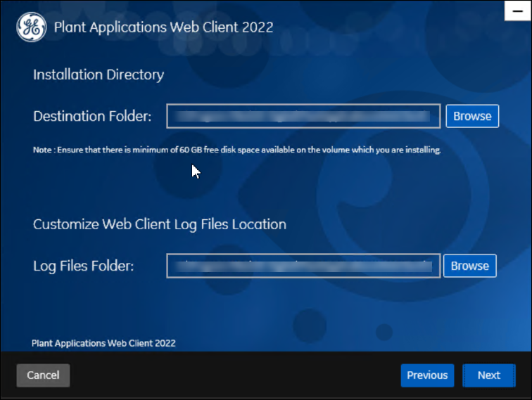Click the Log Files Folder path field
This screenshot has width=532, height=400.
coord(303,266)
